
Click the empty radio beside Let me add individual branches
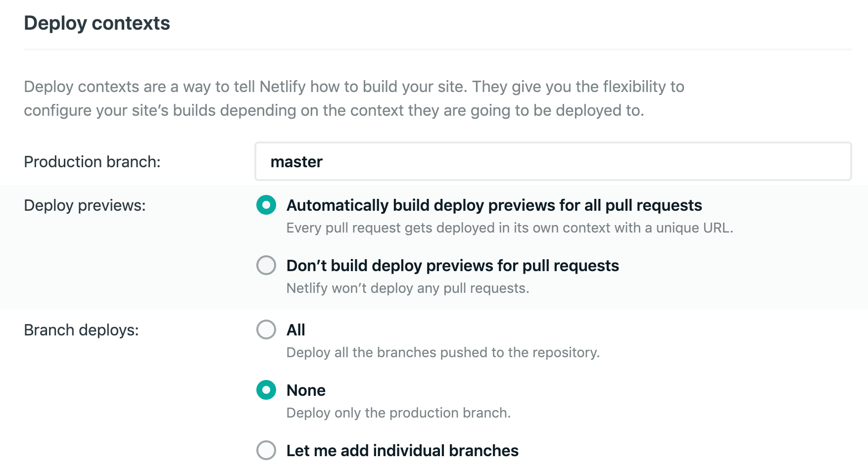(266, 450)
